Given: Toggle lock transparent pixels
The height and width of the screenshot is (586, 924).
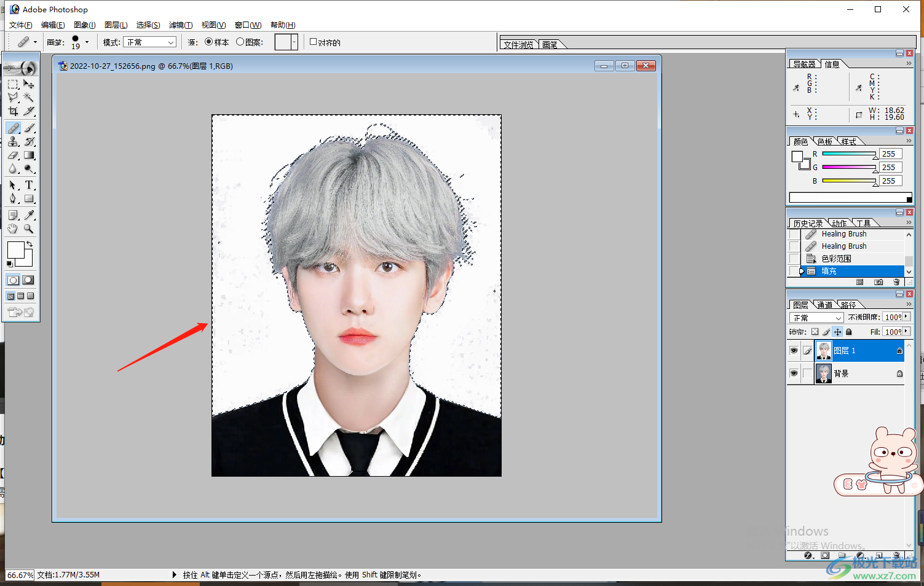Looking at the screenshot, I should click(815, 332).
